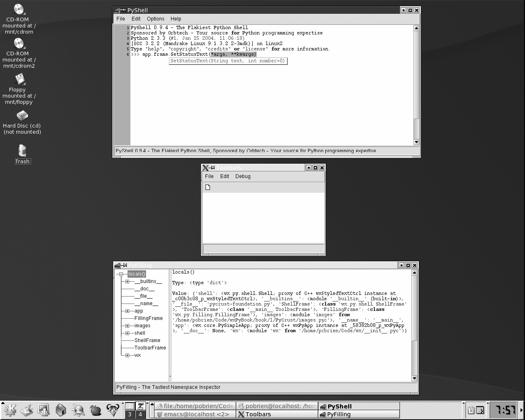Click the SetStatusText call tip popup

[x=228, y=61]
